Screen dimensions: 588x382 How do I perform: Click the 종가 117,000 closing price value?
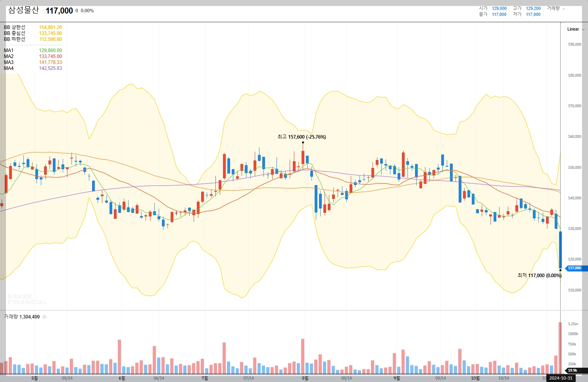(499, 14)
